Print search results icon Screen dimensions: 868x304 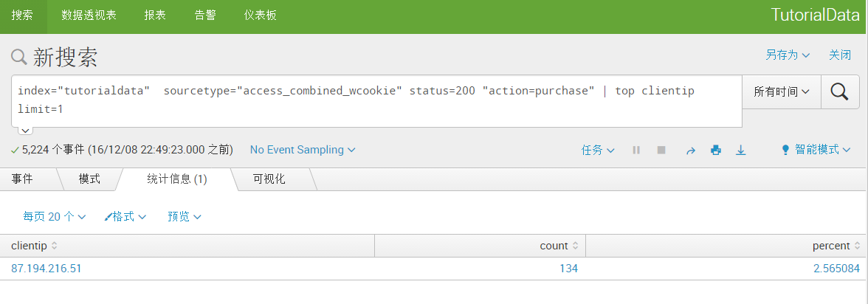click(x=716, y=150)
